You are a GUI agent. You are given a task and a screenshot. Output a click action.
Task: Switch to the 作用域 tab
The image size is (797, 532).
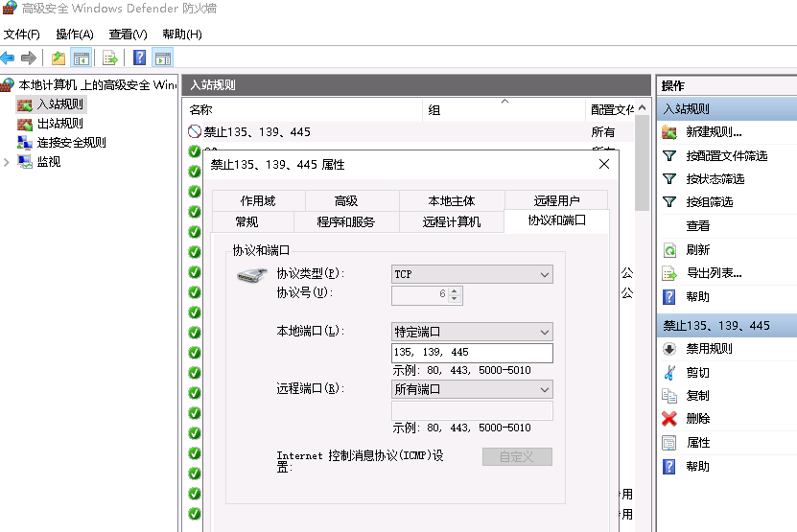[258, 200]
